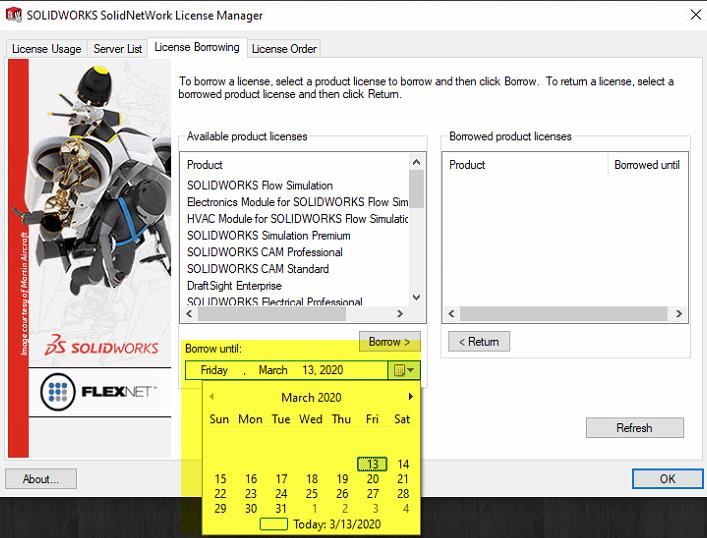Select the License Borrowing tab

pos(197,47)
